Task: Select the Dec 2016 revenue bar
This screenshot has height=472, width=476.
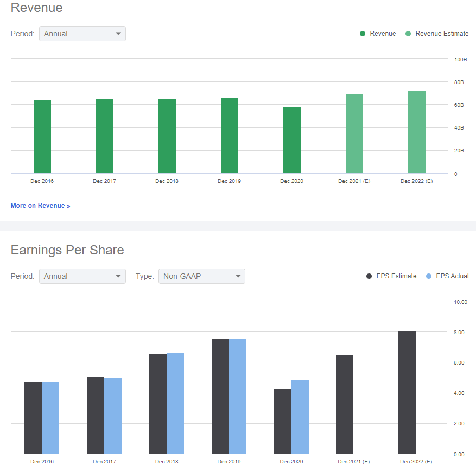Action: (x=42, y=137)
